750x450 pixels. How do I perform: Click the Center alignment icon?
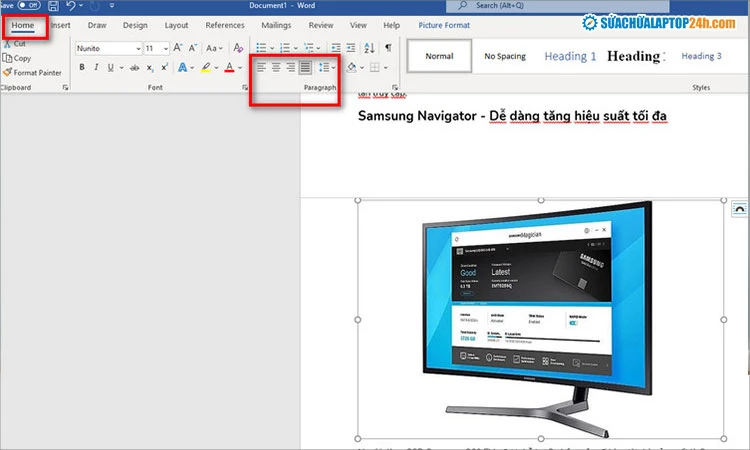tap(276, 67)
